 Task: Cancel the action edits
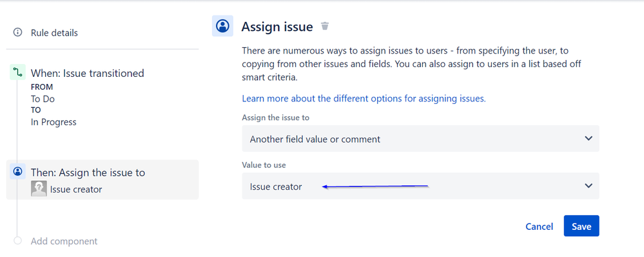click(539, 227)
